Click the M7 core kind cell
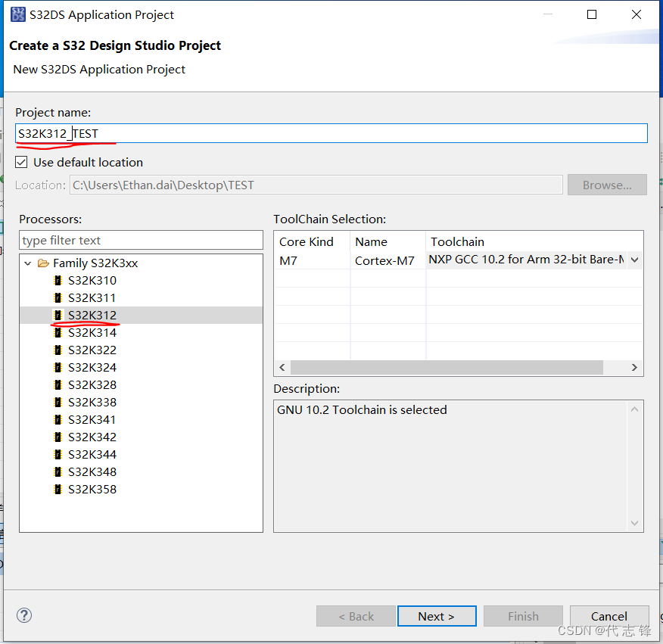Viewport: 663px width, 644px height. 288,261
